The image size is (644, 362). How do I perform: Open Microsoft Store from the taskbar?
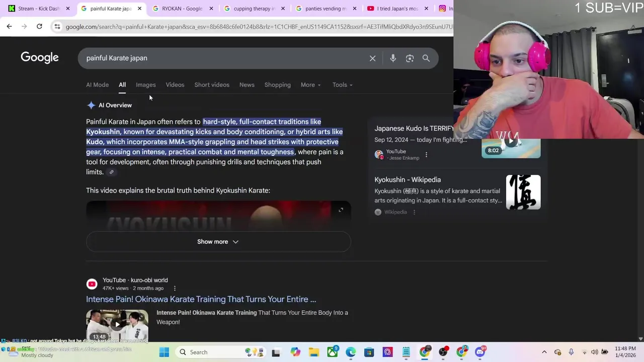[369, 352]
